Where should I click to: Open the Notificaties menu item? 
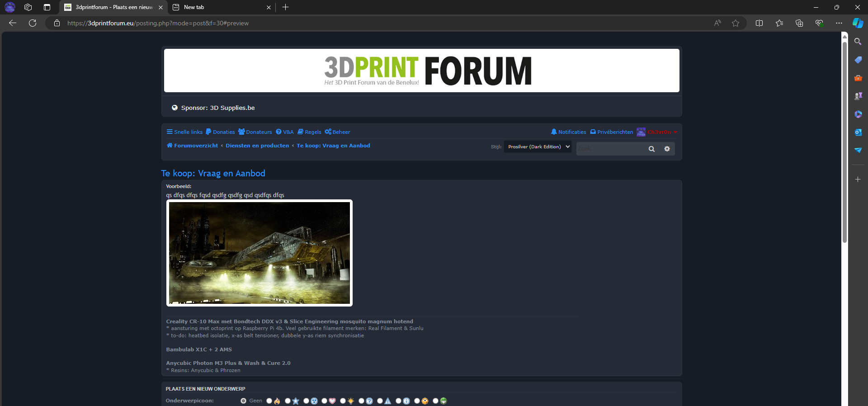coord(568,132)
